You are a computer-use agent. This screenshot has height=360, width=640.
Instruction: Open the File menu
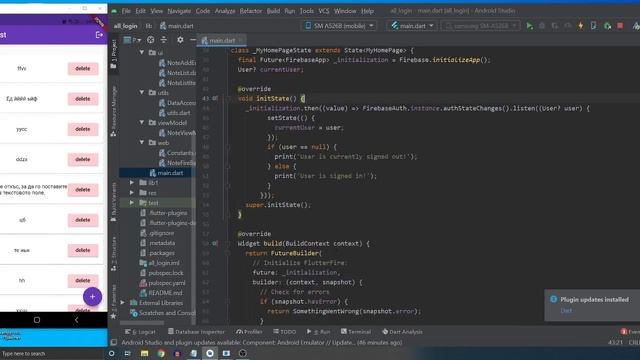(126, 11)
